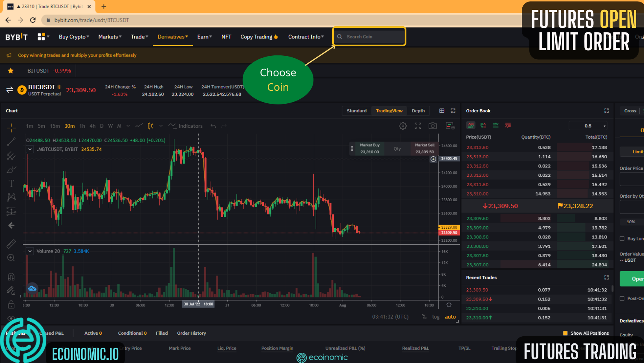
Task: Open the Indicators panel
Action: (x=185, y=126)
